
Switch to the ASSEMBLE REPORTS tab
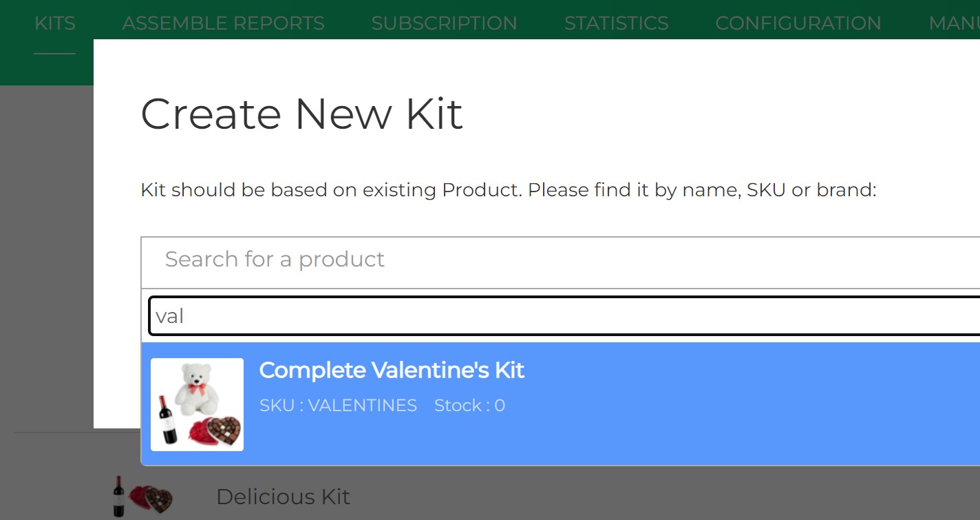pos(223,23)
